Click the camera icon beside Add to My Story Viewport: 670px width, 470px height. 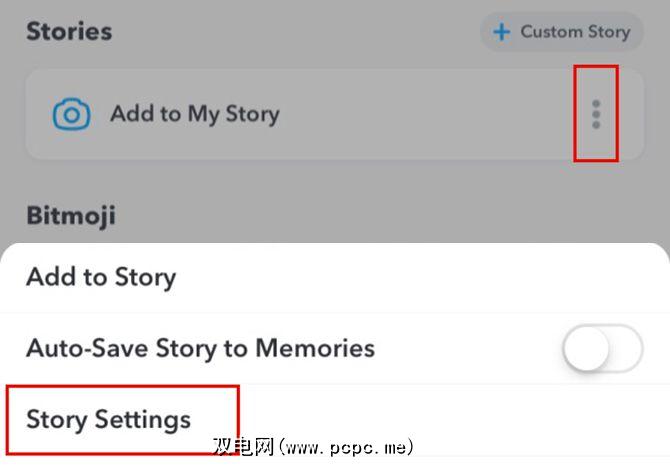pos(71,114)
